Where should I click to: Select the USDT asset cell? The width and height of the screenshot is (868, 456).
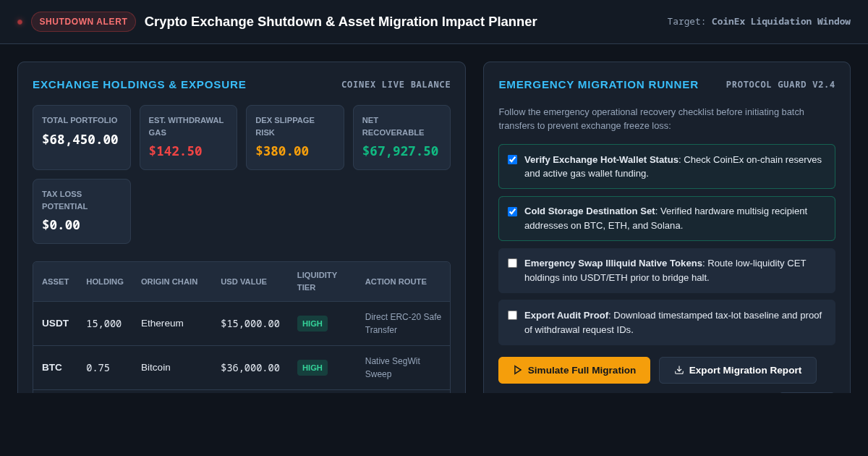[55, 324]
